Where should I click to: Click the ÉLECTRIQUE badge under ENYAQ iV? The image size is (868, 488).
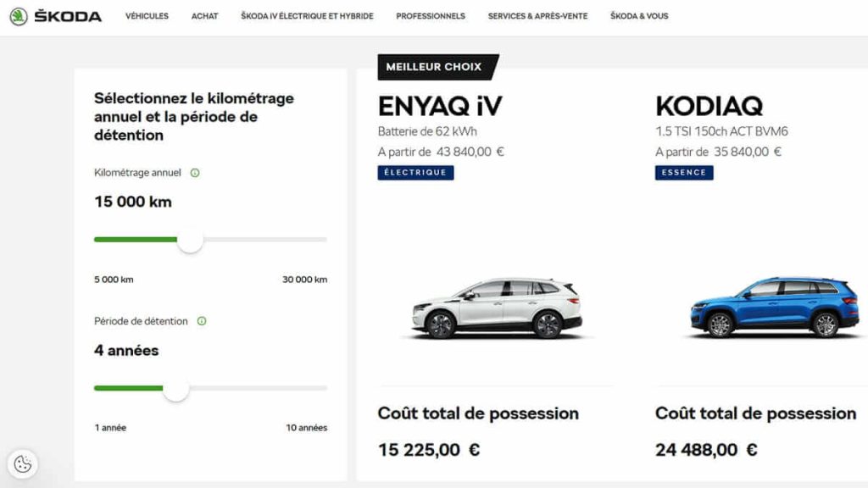point(415,172)
